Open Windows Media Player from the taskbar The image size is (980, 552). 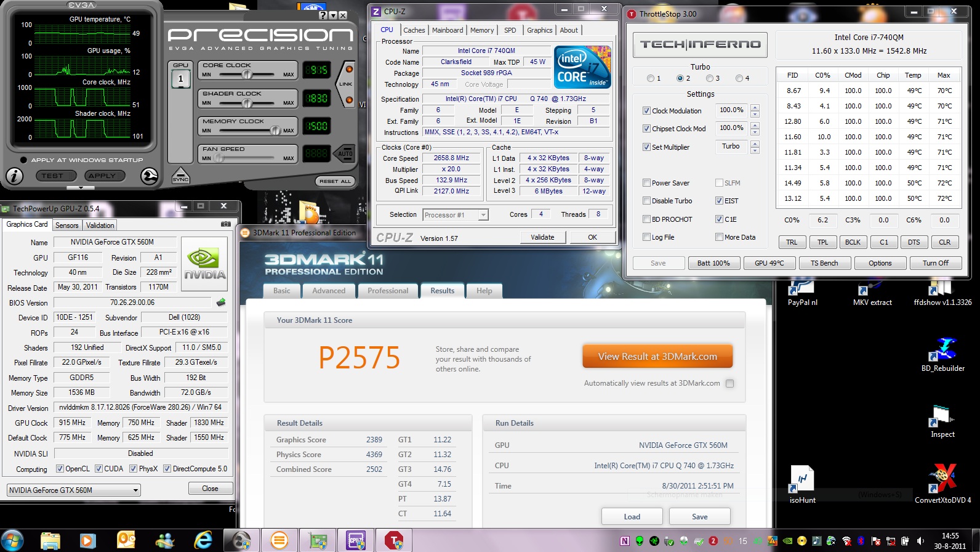(88, 541)
